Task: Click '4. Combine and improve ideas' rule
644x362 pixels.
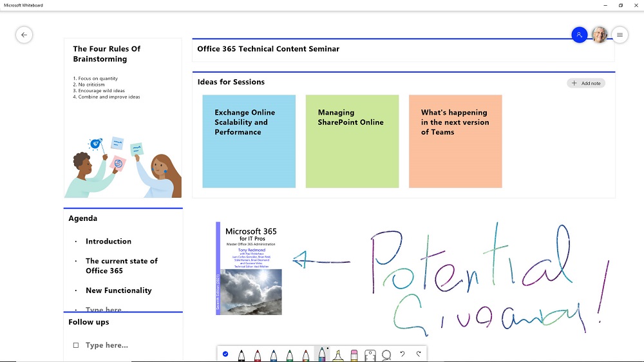Action: point(106,97)
